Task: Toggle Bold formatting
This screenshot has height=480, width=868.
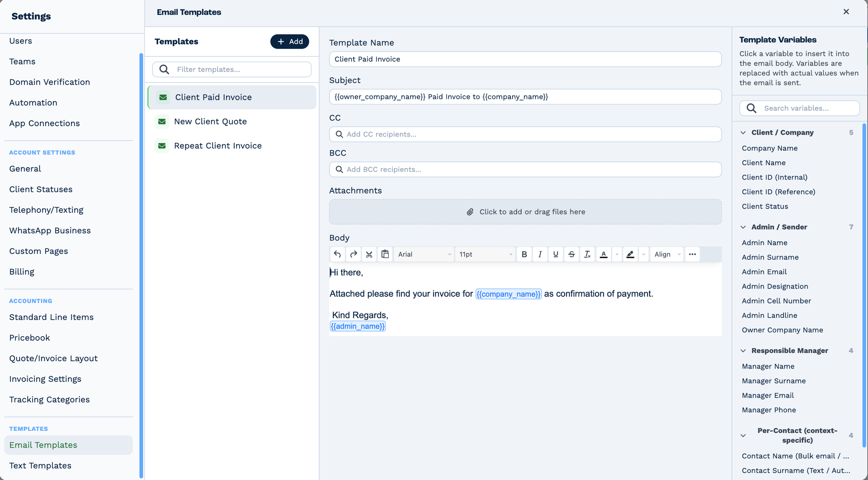Action: coord(524,254)
